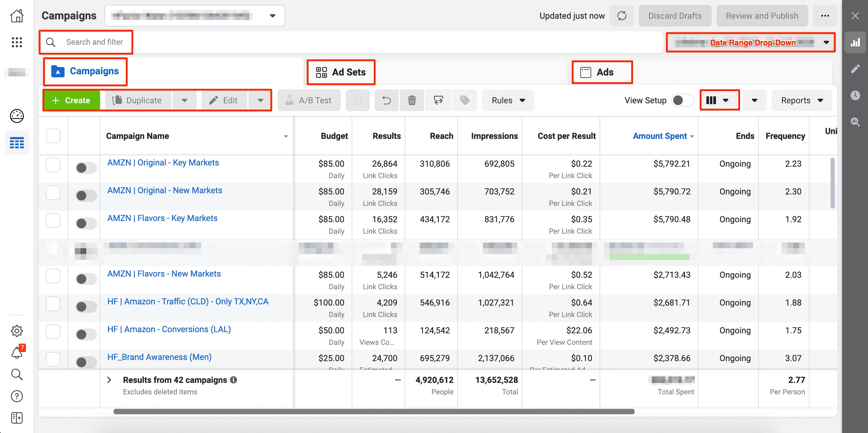868x433 pixels.
Task: Check the HF Amazon Conversions (LAL) row checkbox
Action: (53, 332)
